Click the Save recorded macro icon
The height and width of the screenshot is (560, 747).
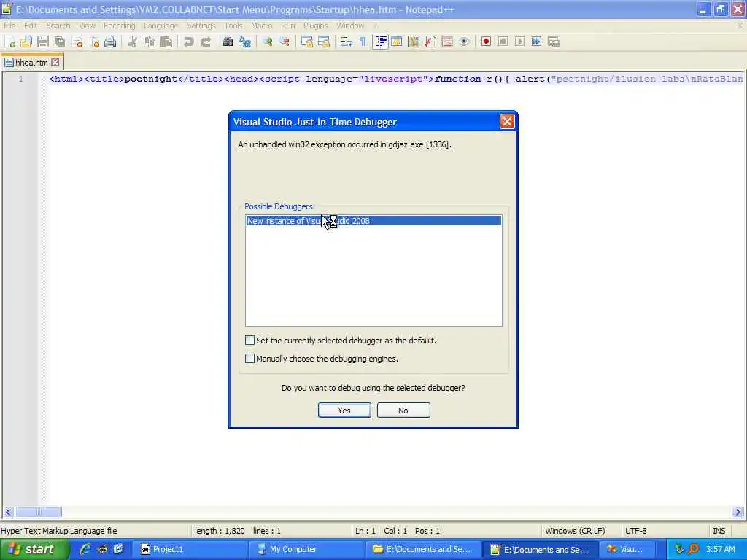click(x=553, y=42)
